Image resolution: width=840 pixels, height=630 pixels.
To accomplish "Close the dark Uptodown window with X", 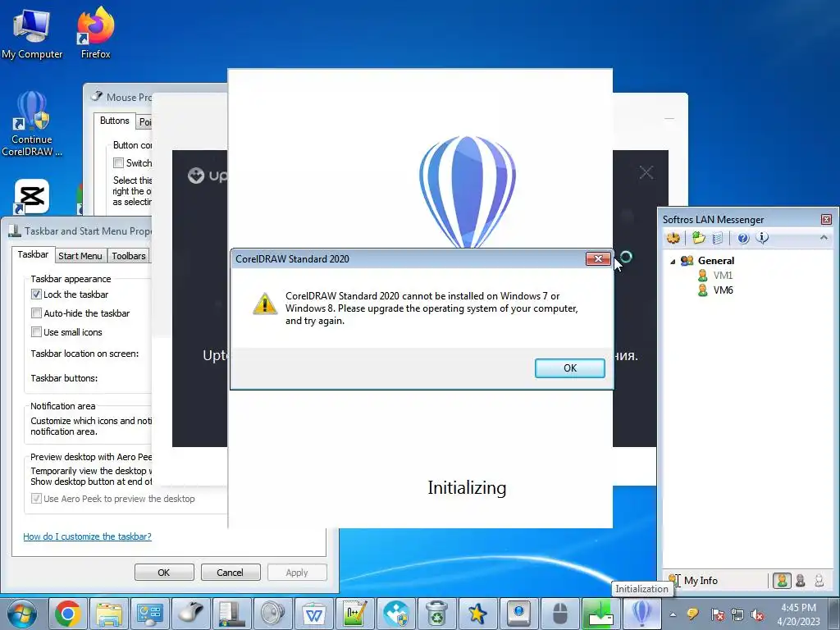I will (646, 172).
